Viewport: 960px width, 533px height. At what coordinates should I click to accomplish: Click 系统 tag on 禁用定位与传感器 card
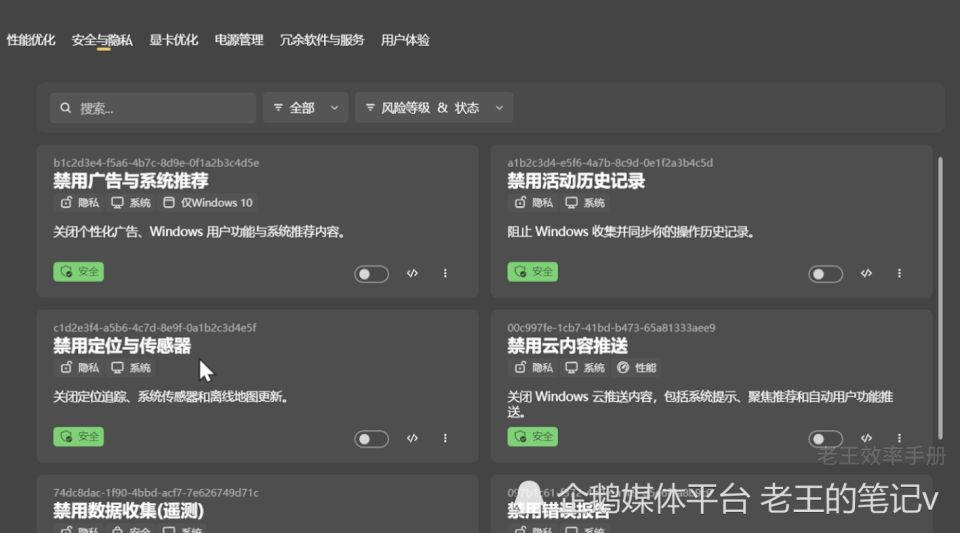(x=131, y=368)
